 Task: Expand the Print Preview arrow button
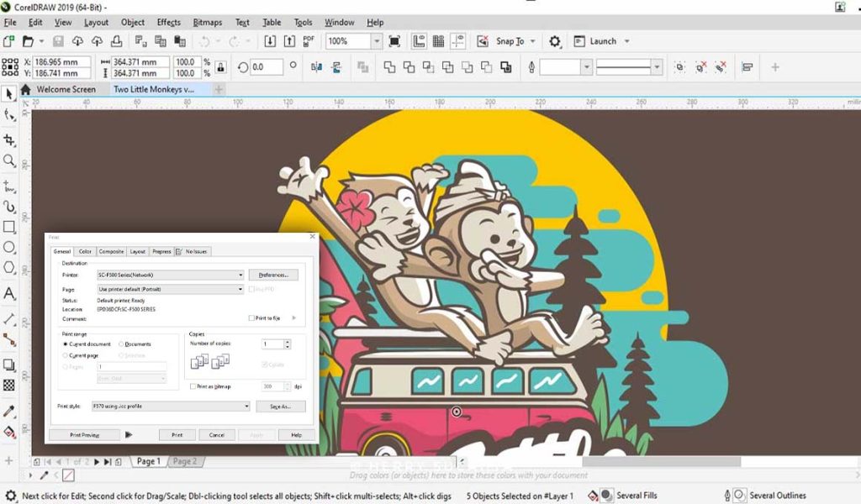click(129, 435)
